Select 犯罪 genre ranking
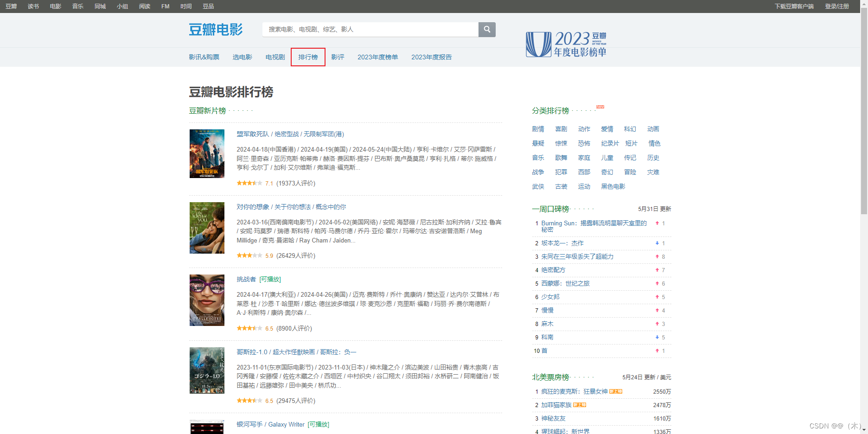The height and width of the screenshot is (434, 868). coord(562,172)
